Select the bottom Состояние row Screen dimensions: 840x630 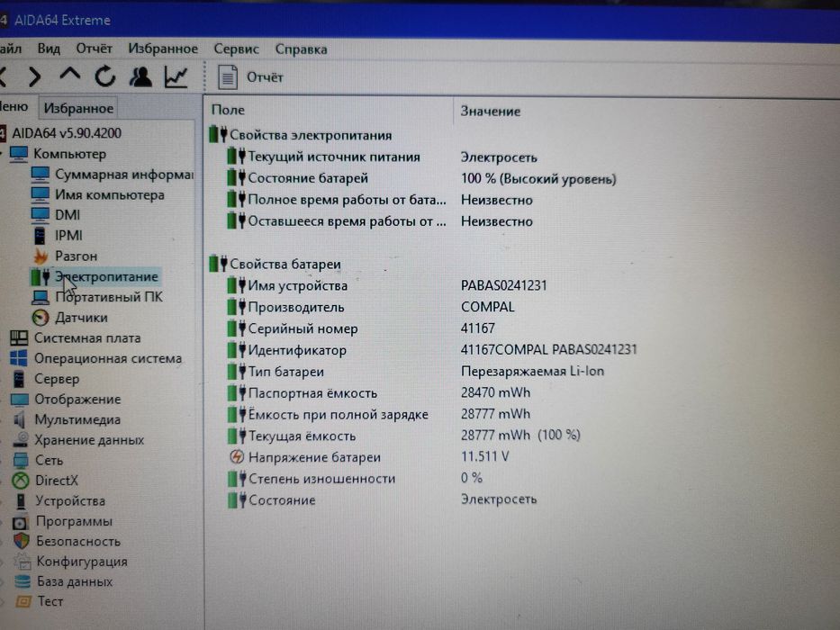pyautogui.click(x=282, y=500)
